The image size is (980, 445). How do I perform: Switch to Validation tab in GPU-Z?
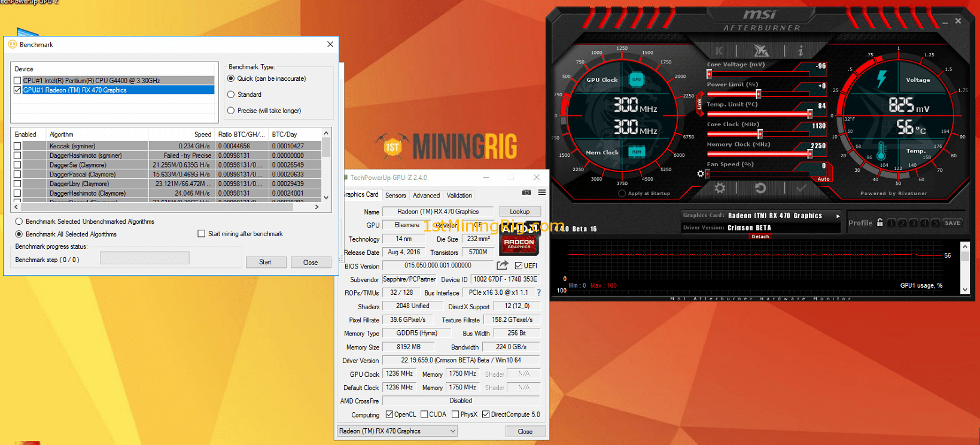(x=459, y=195)
